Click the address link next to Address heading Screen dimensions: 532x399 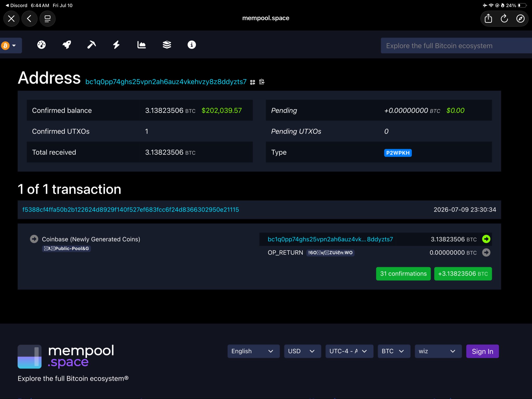[x=166, y=82]
